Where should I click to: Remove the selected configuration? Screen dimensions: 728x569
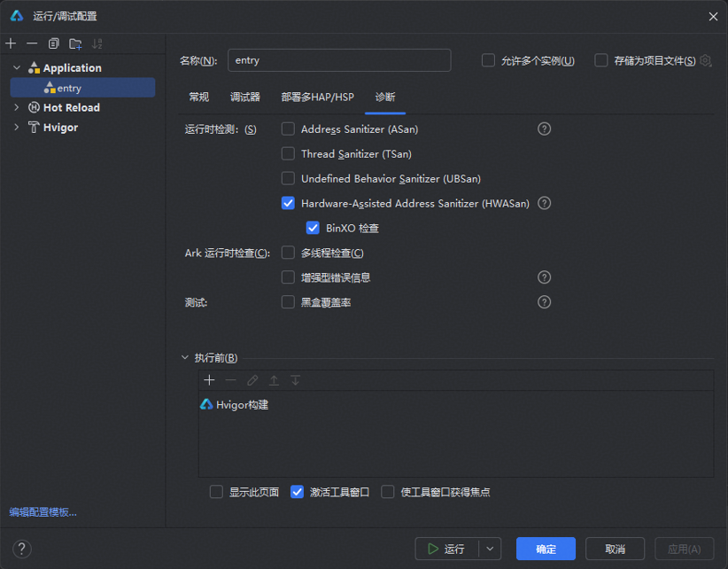pyautogui.click(x=32, y=43)
